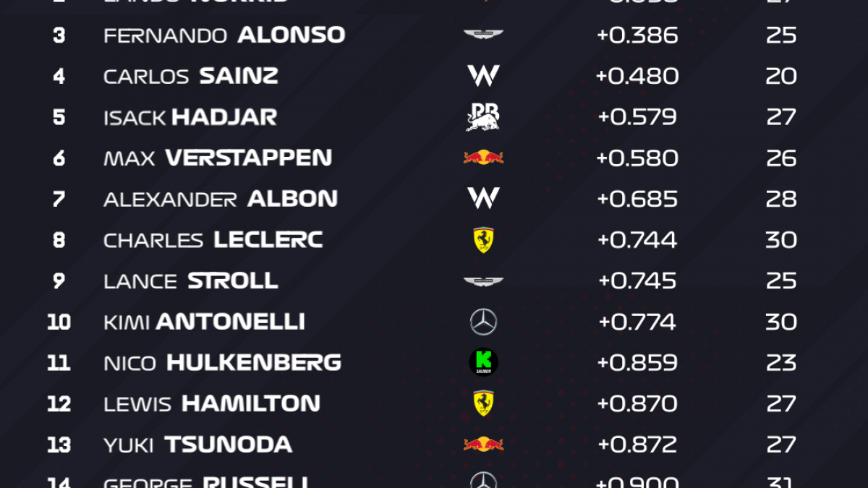
Task: Click Aston Martin logo beside Lance Stroll
Action: click(x=483, y=281)
